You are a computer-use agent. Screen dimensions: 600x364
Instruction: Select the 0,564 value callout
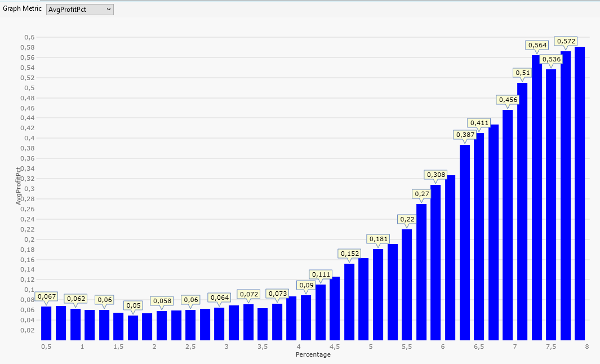(537, 45)
